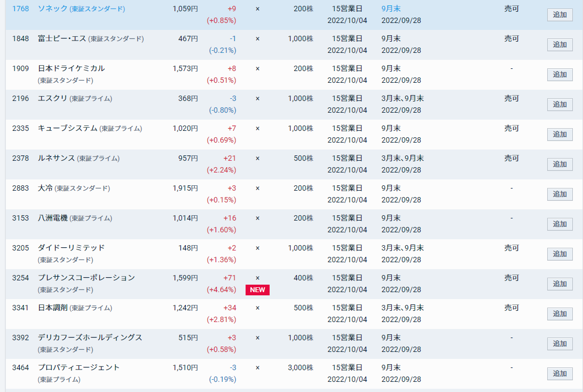Click 追加 button for ソネック row

pyautogui.click(x=560, y=15)
